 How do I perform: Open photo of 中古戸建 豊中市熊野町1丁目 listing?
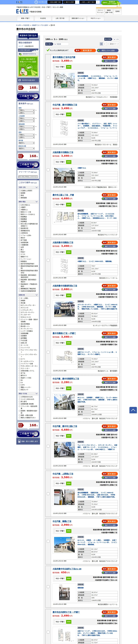click(x=64, y=402)
